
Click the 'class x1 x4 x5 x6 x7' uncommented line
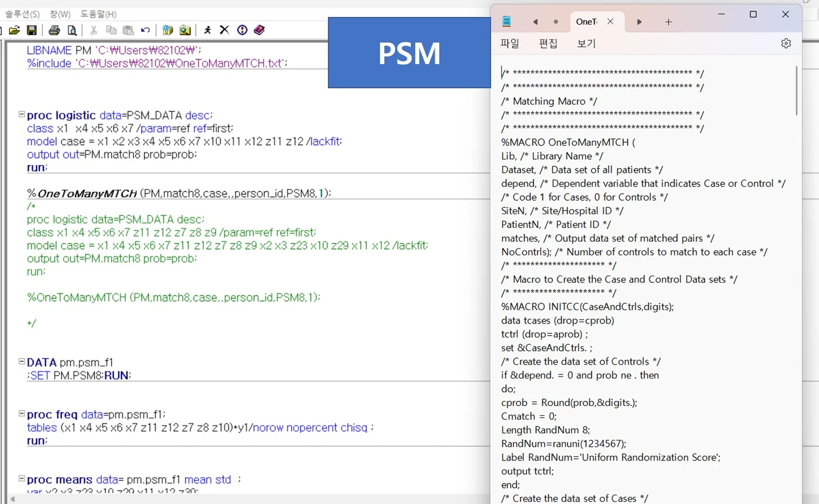pyautogui.click(x=130, y=128)
